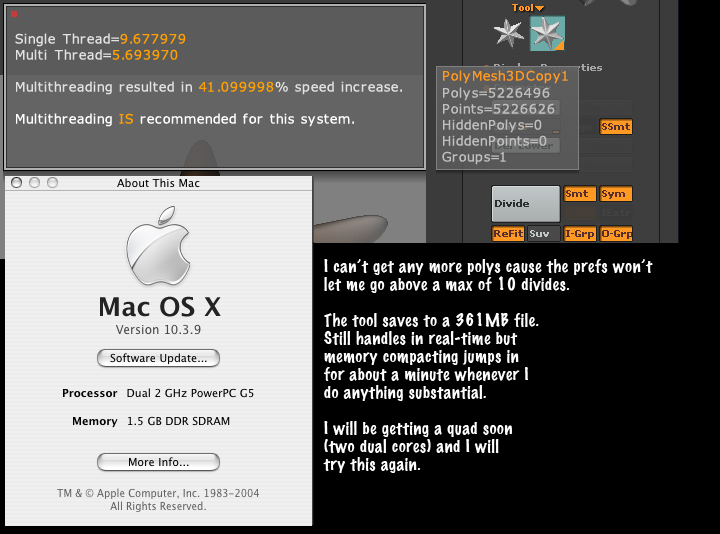Click the Version 10.3.9 text
The width and height of the screenshot is (720, 534).
[158, 330]
